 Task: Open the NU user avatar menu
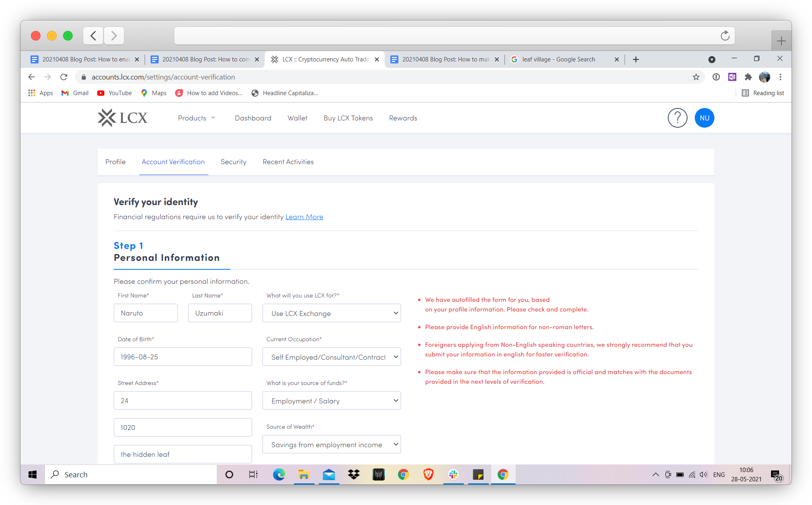[704, 118]
